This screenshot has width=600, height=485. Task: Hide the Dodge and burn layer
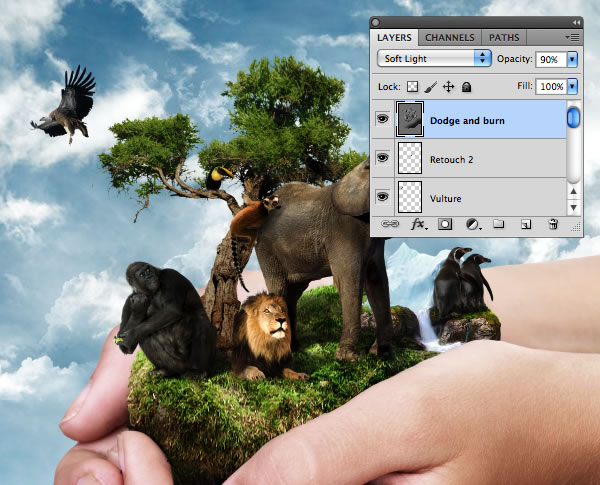pos(382,119)
